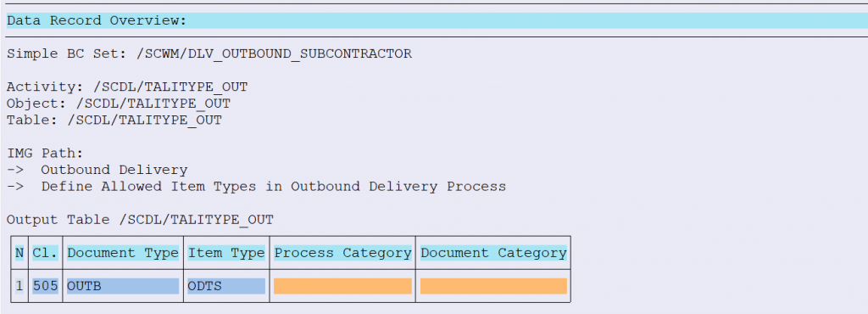868x314 pixels.
Task: Click the Table /SCDL/TALITYPE_OUT line
Action: tap(114, 121)
